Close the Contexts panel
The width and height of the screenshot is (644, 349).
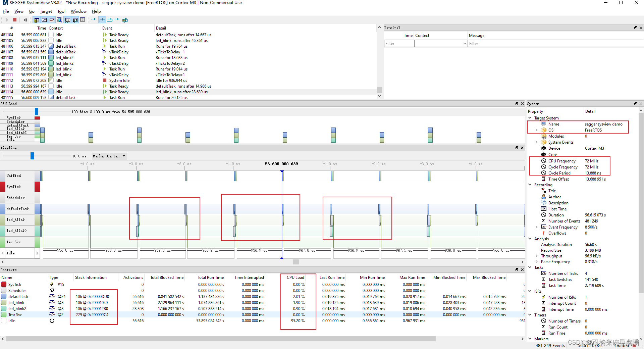click(x=522, y=270)
